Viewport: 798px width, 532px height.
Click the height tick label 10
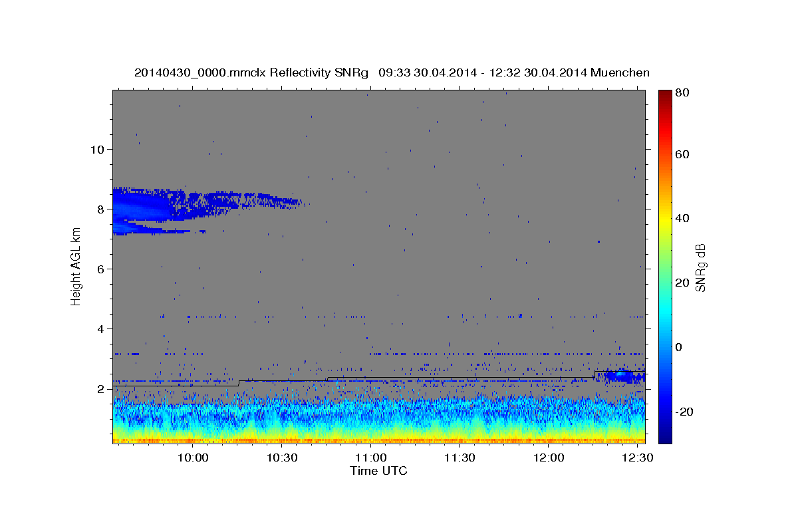97,150
